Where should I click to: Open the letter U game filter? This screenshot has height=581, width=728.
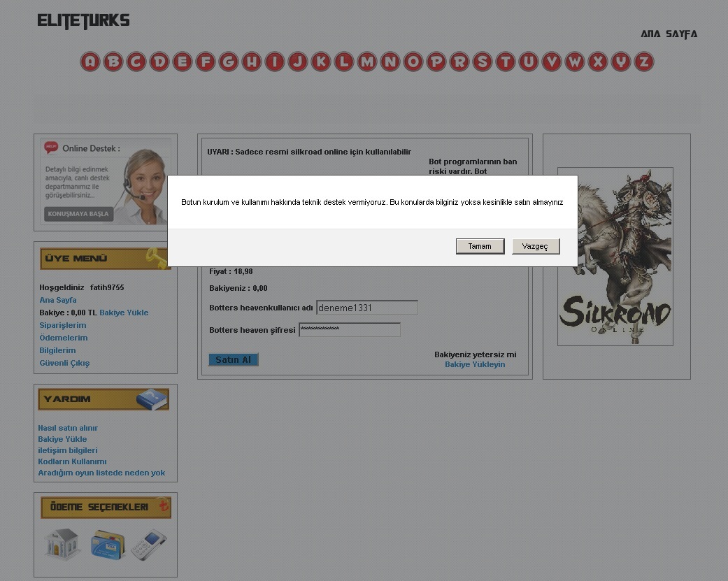click(x=529, y=62)
